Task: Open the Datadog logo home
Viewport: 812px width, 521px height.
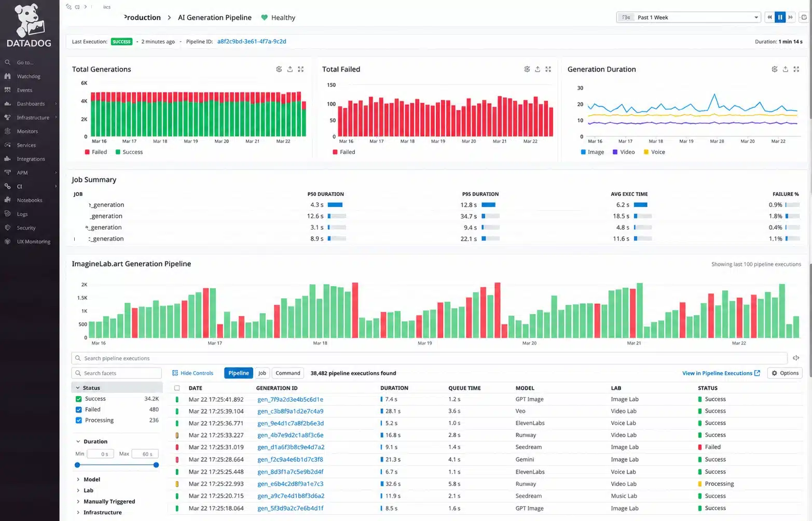Action: tap(29, 26)
